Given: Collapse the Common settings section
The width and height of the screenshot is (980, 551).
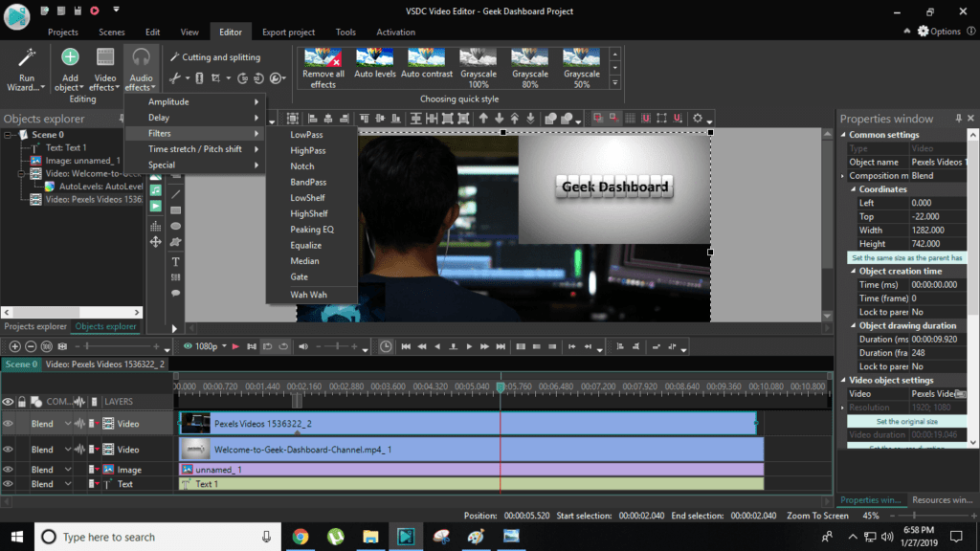Looking at the screenshot, I should tap(844, 135).
